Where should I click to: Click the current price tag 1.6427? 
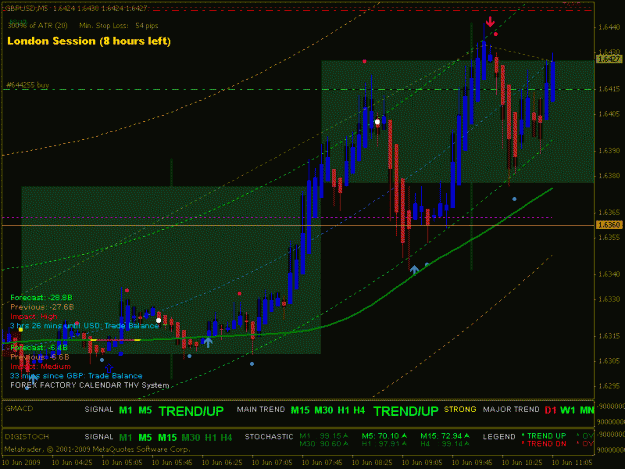(x=609, y=59)
